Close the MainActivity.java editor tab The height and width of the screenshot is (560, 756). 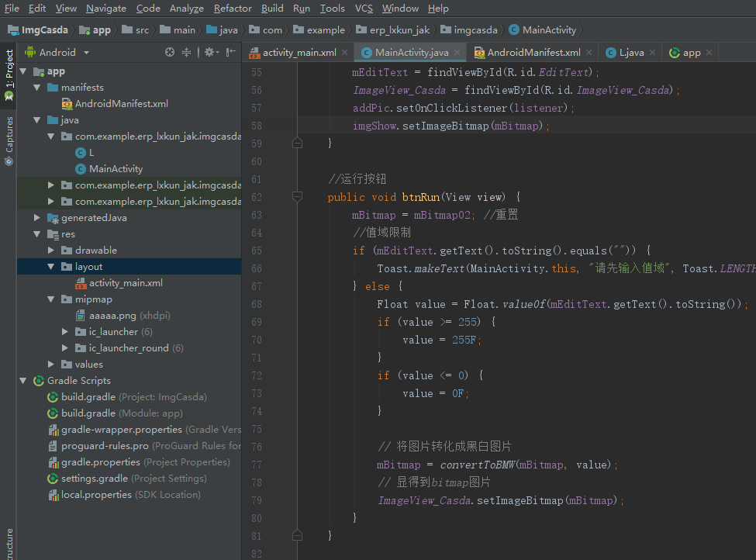point(457,53)
